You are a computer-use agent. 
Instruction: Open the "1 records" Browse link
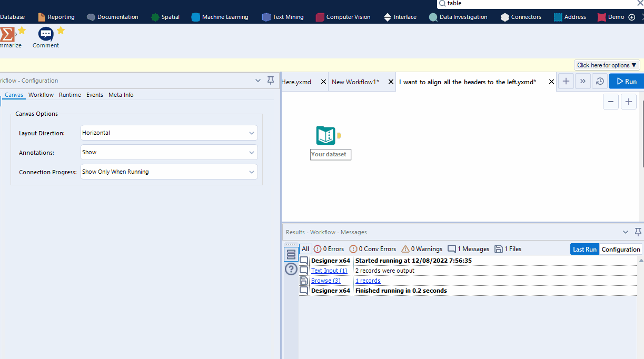click(x=368, y=280)
